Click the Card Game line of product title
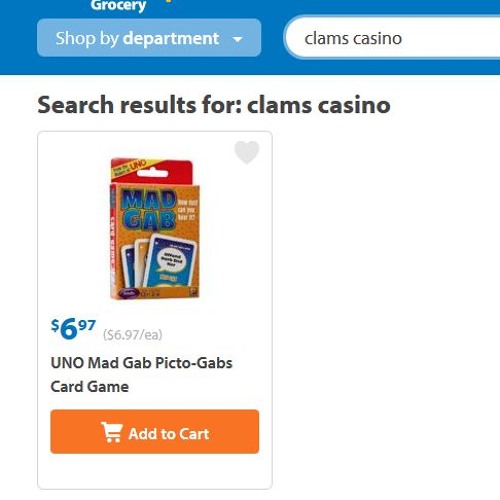 pyautogui.click(x=90, y=387)
